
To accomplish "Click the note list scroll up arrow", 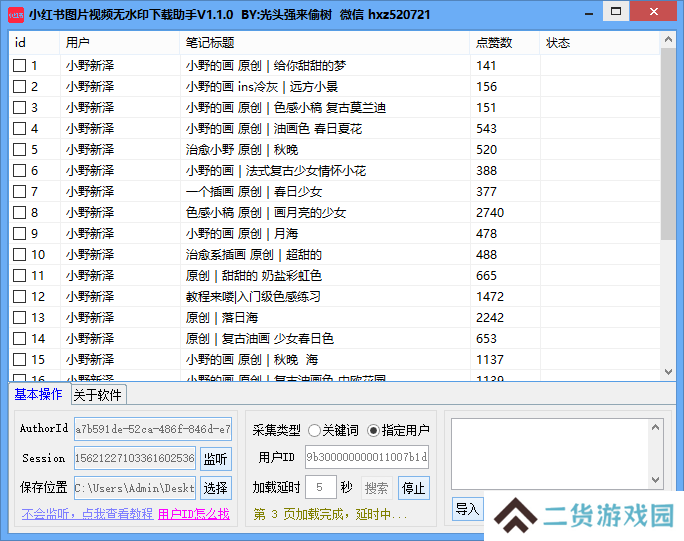I will click(x=668, y=40).
